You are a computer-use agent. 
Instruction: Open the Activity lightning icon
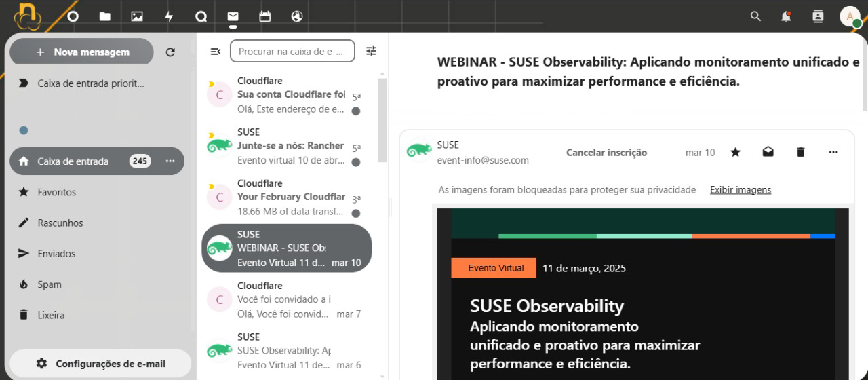pos(169,16)
